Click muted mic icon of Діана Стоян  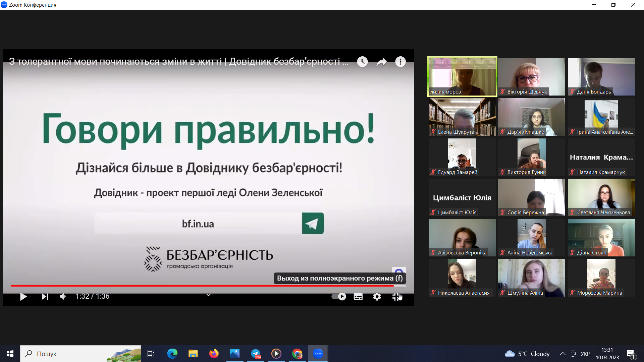tap(572, 252)
